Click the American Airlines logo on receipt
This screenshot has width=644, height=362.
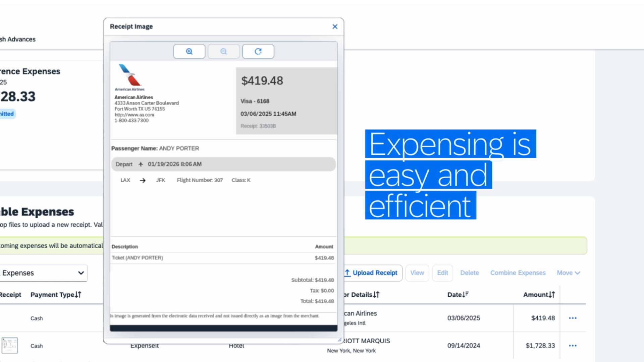[x=130, y=77]
